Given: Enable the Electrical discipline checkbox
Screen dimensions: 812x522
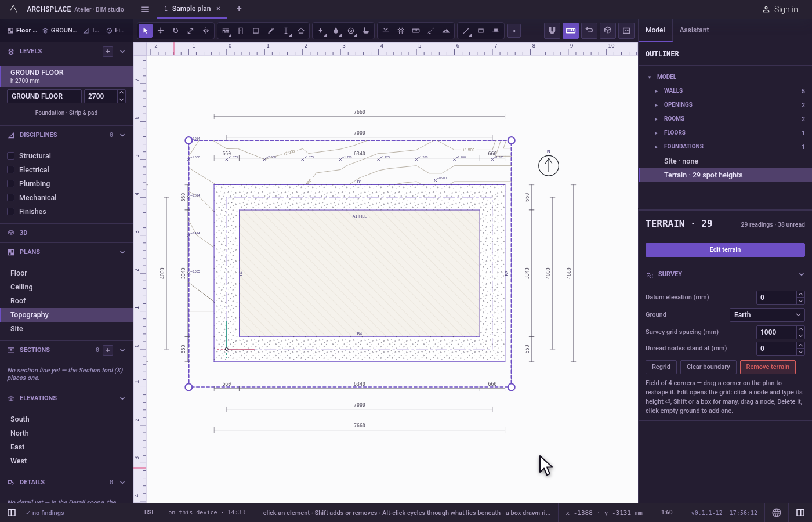Looking at the screenshot, I should click(10, 170).
